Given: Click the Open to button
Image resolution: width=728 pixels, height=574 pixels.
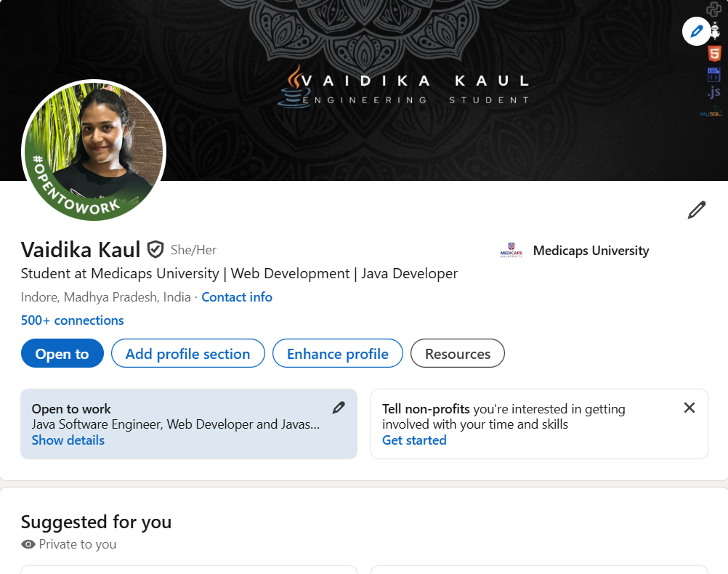Looking at the screenshot, I should pyautogui.click(x=62, y=353).
